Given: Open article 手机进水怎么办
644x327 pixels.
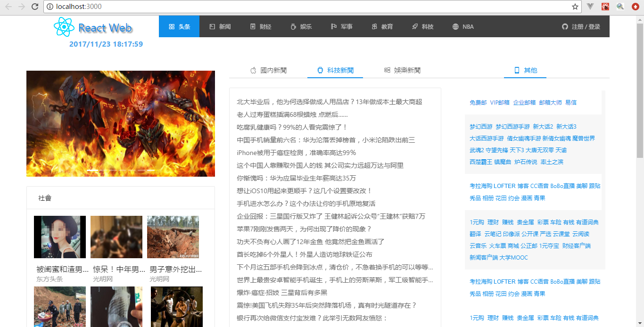Looking at the screenshot, I should click(306, 204).
